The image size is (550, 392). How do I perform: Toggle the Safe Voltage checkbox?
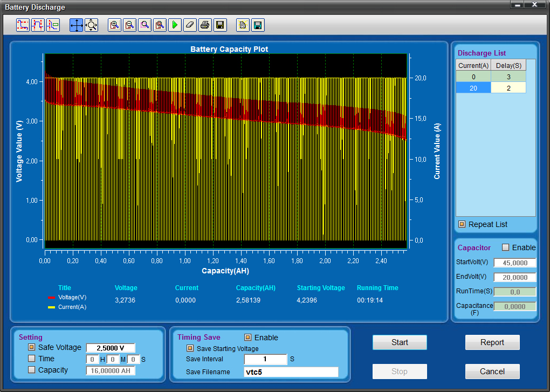(32, 347)
